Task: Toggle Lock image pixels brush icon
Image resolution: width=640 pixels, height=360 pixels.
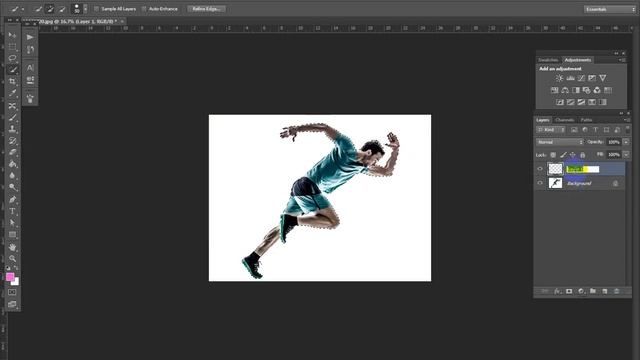Action: [x=563, y=155]
